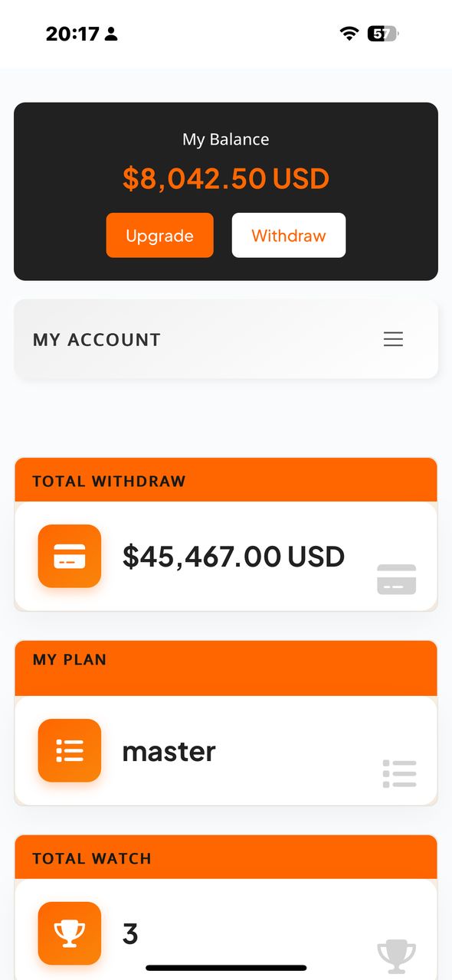Tap the person icon next to the clock
Screen dimensions: 452x980
(x=112, y=34)
